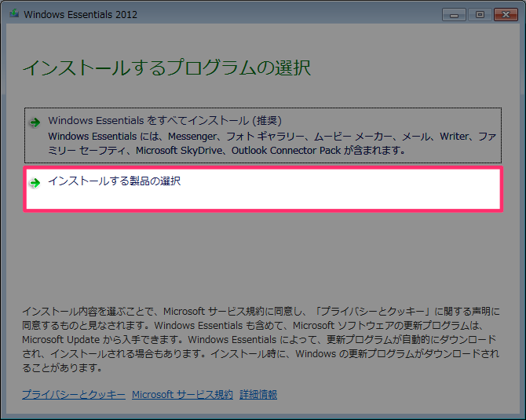Click the Windows Essentials 2012 title bar icon

14,14
